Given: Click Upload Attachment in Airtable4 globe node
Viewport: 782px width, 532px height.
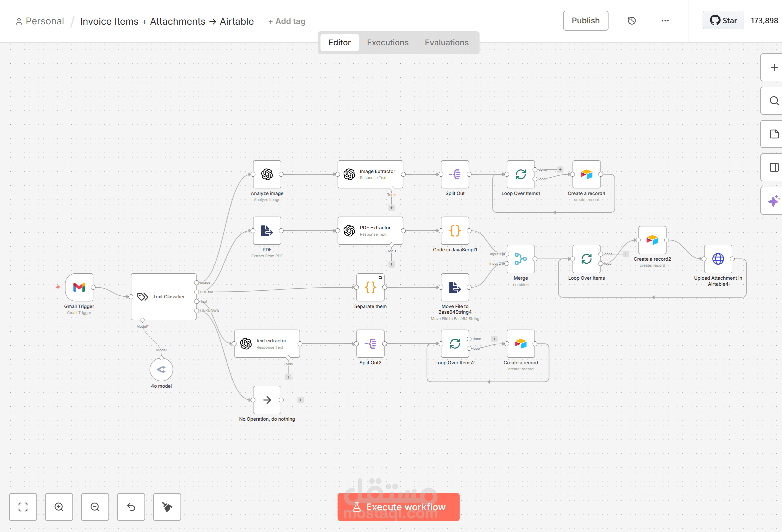Looking at the screenshot, I should [x=718, y=259].
